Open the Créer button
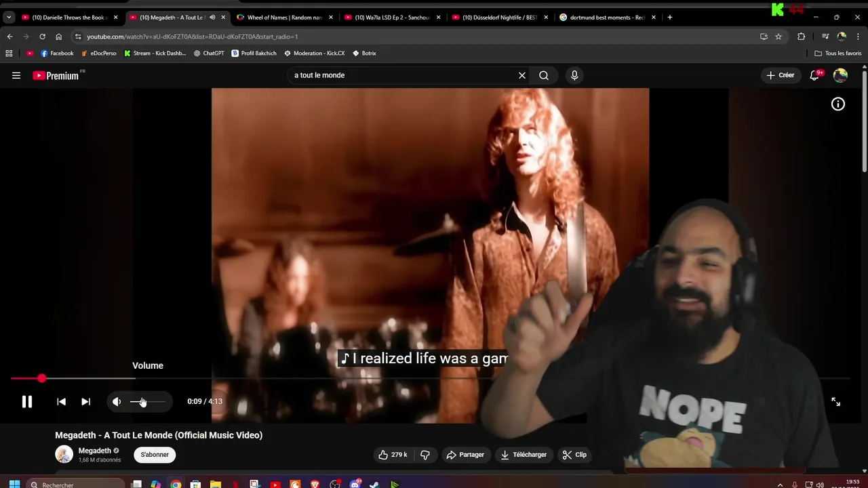 click(780, 75)
